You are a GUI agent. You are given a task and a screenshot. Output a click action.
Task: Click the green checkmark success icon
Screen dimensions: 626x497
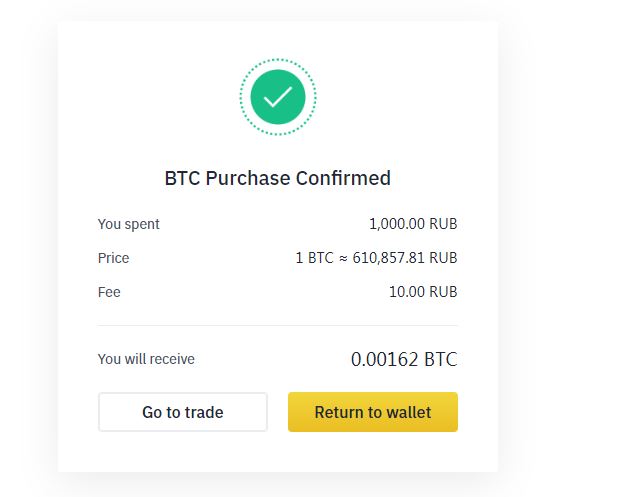click(x=278, y=97)
